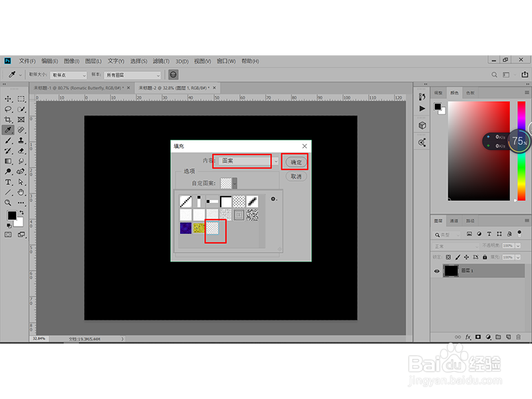
Task: Click the hue spectrum slider
Action: point(521,151)
